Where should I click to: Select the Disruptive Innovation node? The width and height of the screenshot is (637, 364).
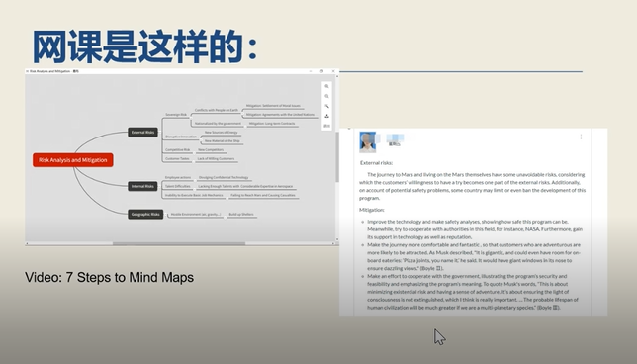click(x=181, y=136)
